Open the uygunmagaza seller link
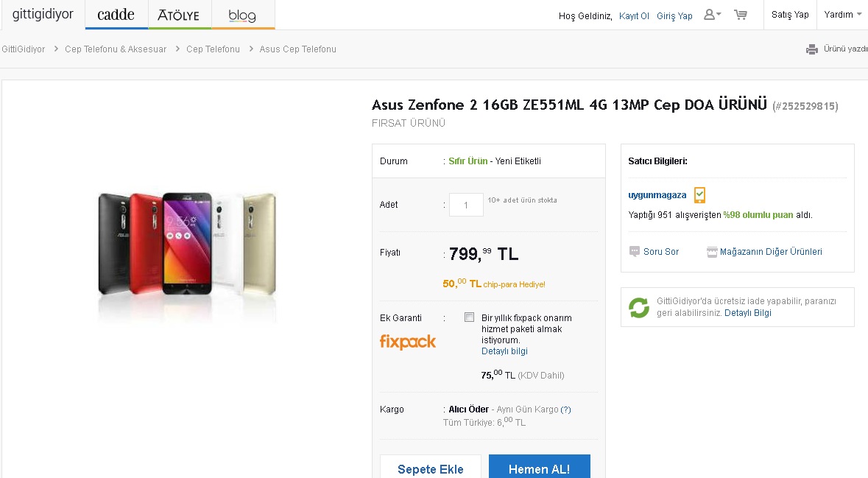Screen dimensions: 868x478 pos(657,195)
